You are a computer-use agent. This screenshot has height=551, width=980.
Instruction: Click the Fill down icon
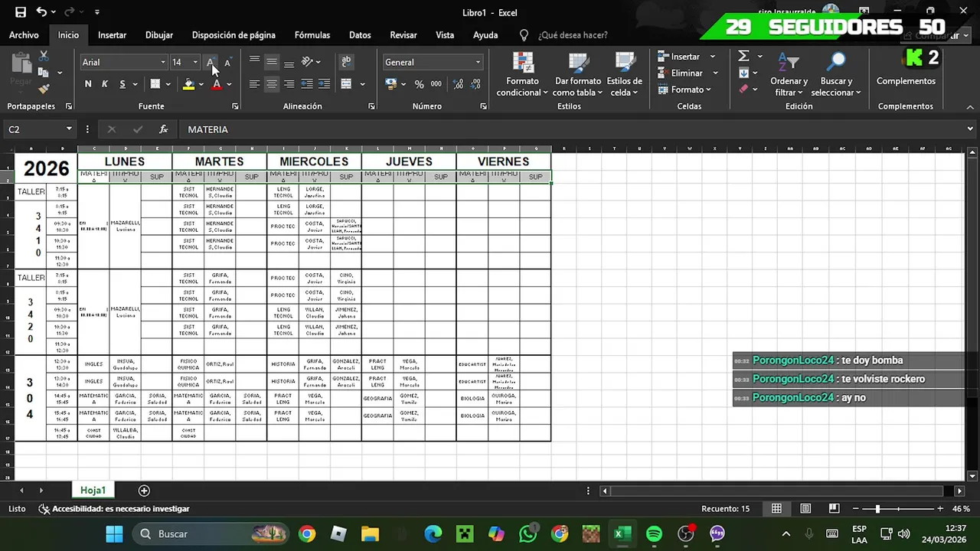click(x=743, y=73)
